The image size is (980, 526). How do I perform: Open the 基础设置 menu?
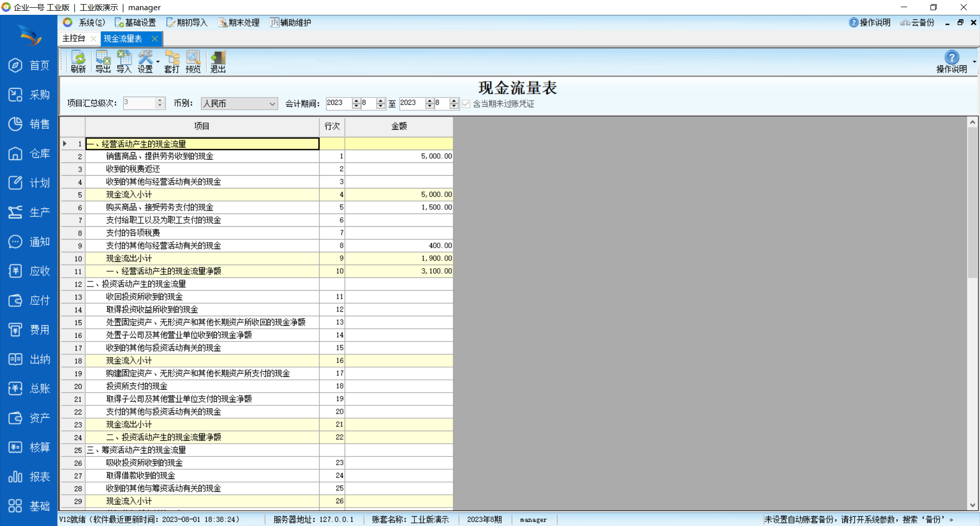(x=135, y=22)
